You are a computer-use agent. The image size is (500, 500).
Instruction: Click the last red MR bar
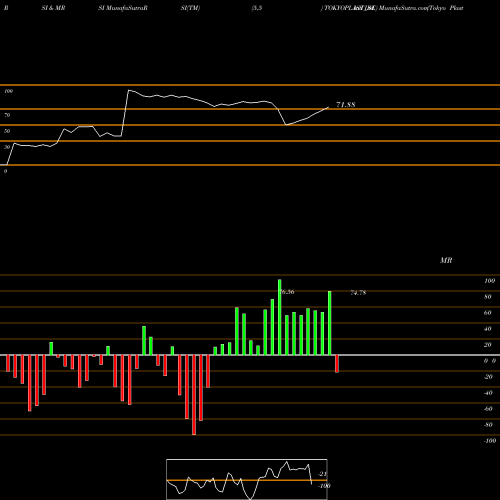point(337,364)
